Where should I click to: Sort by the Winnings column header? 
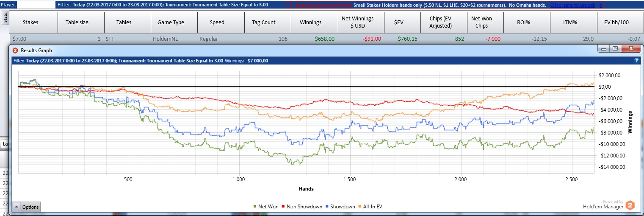[x=310, y=22]
